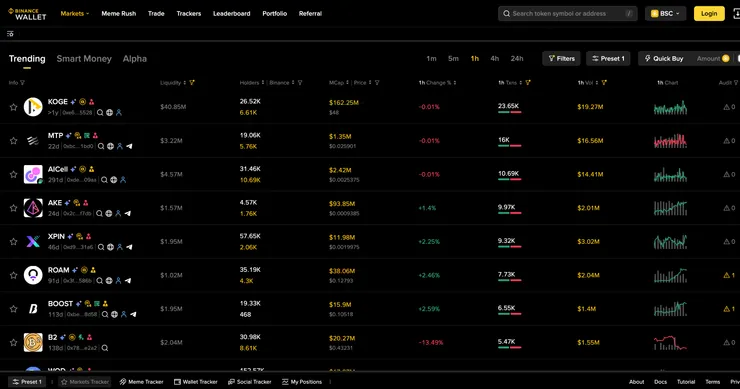Image resolution: width=740 pixels, height=389 pixels.
Task: Open BOOST's Telegram icon
Action: (x=133, y=314)
